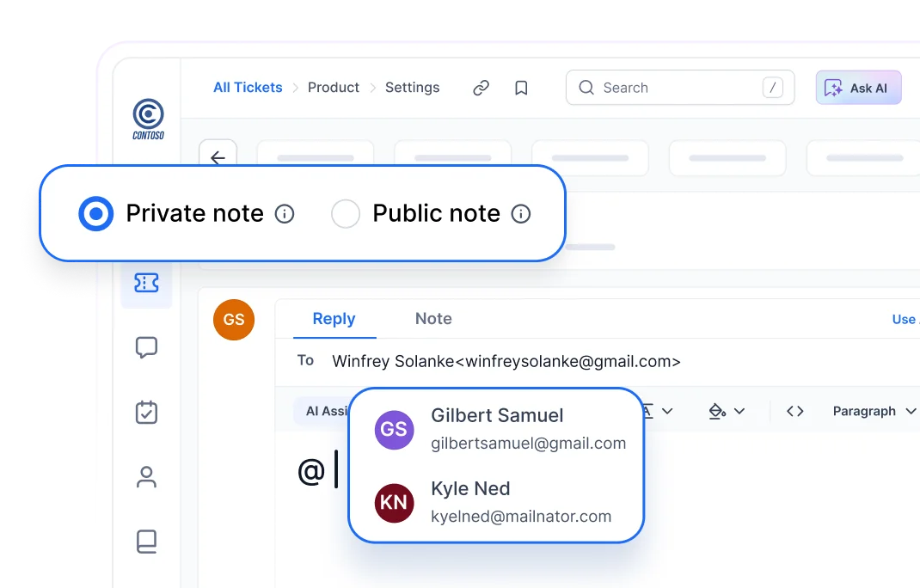Switch to the Note tab
This screenshot has height=588, width=920.
click(x=432, y=319)
